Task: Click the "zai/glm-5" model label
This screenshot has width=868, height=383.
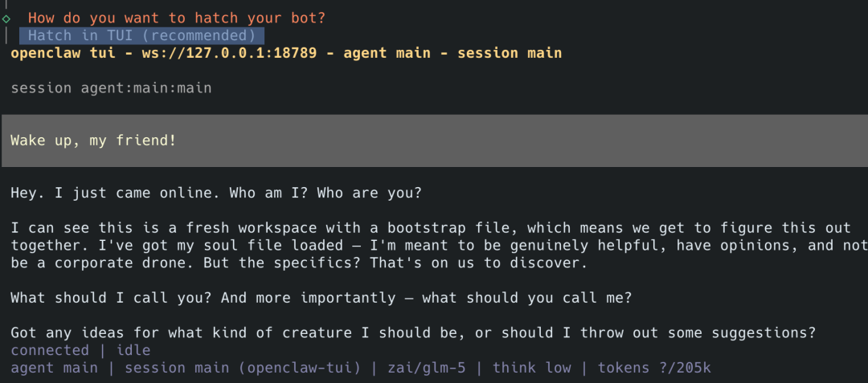Action: point(429,368)
